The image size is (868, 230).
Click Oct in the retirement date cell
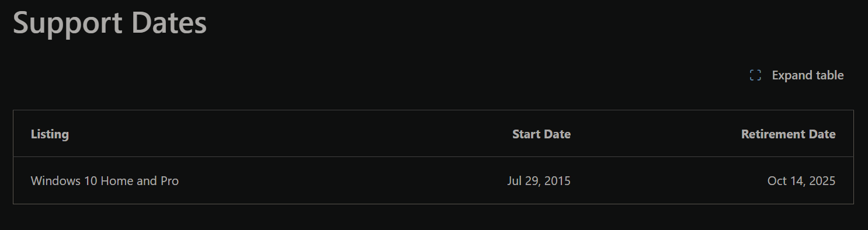[777, 181]
